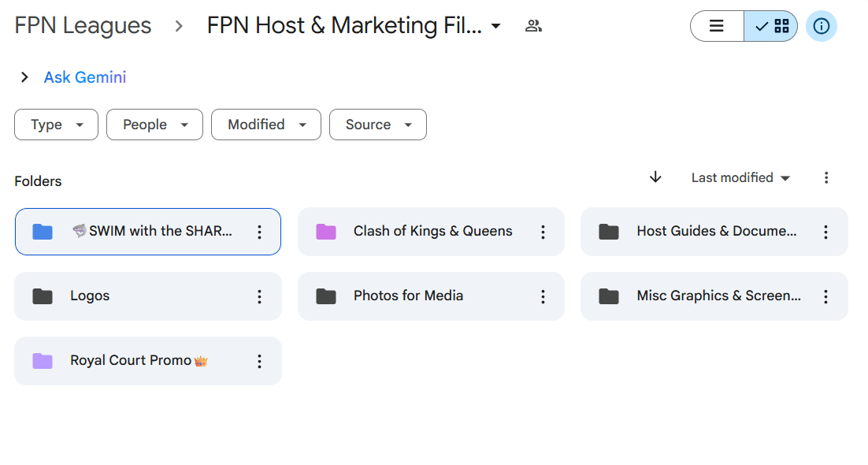The image size is (868, 465).
Task: Click the shared-folder people icon
Action: click(533, 26)
